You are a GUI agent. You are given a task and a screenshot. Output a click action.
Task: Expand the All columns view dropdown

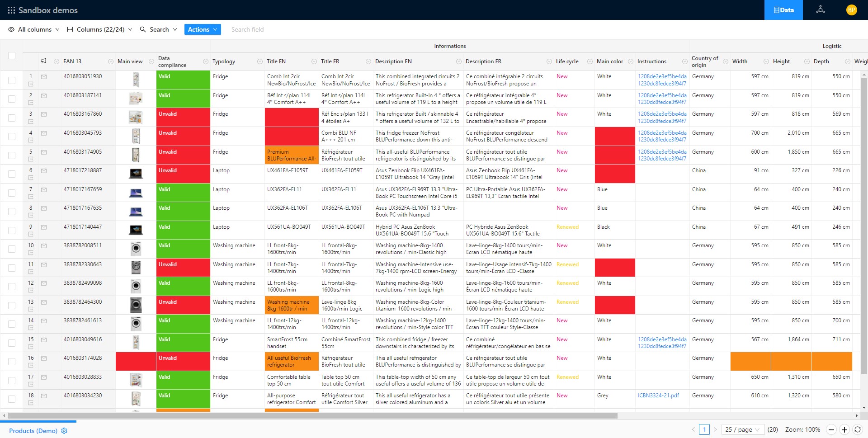click(x=34, y=29)
